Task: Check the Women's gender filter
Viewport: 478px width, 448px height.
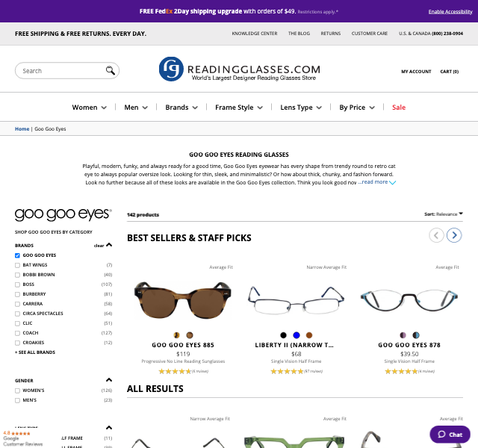Action: pos(17,391)
